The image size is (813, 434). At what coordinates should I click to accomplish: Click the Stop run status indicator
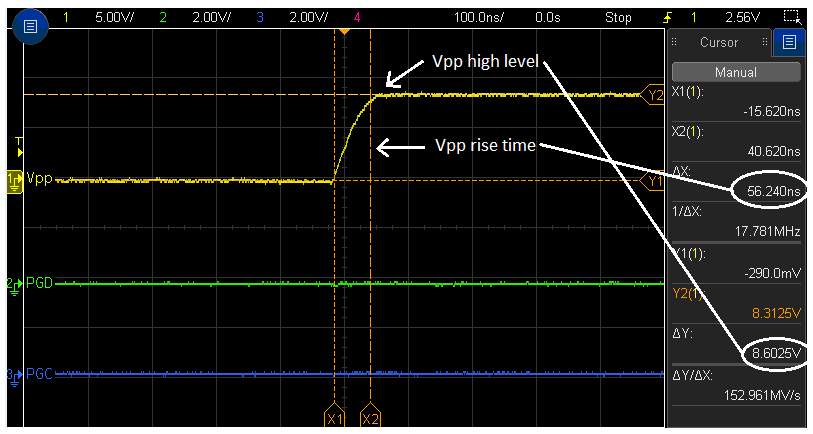coord(618,17)
